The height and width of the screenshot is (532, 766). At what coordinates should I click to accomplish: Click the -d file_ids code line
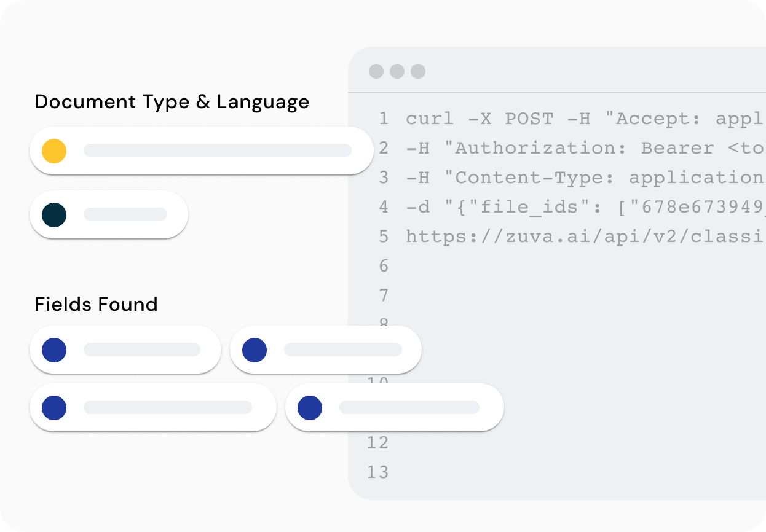[585, 207]
